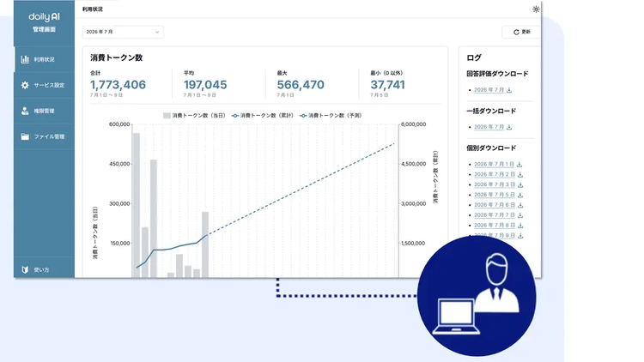
Task: Click the daily AI 管理画面 logo
Action: pos(44,22)
